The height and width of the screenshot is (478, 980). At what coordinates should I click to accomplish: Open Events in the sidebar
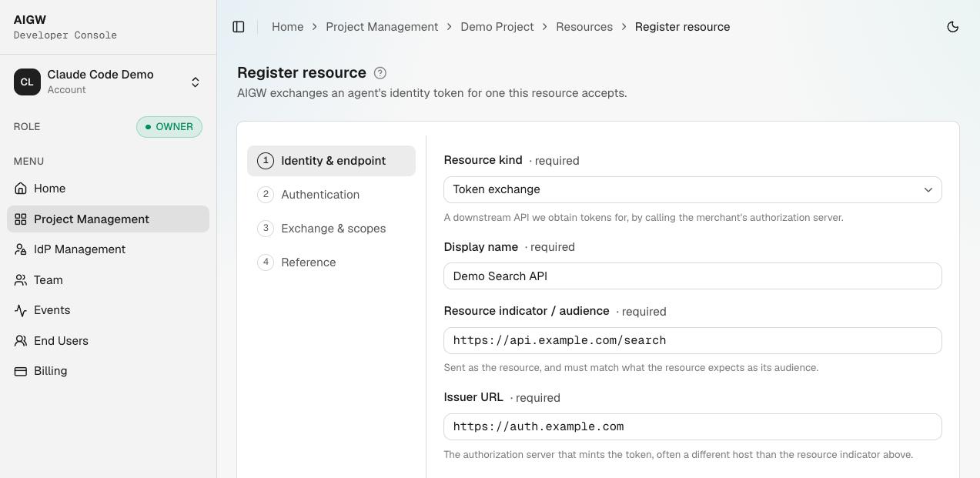pos(108,310)
